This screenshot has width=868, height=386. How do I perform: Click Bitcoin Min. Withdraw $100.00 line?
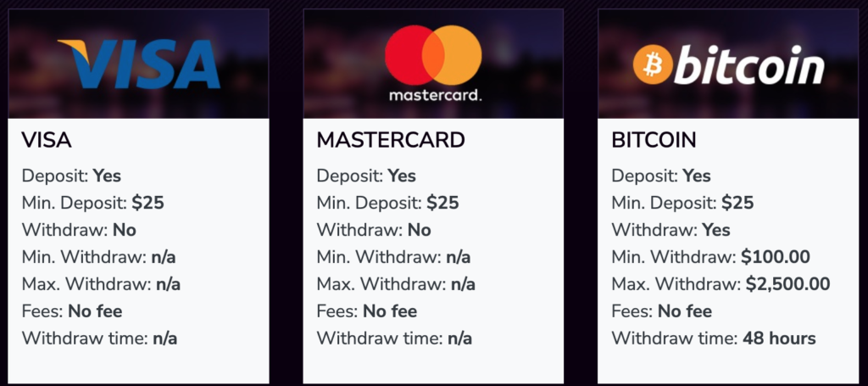pos(710,257)
